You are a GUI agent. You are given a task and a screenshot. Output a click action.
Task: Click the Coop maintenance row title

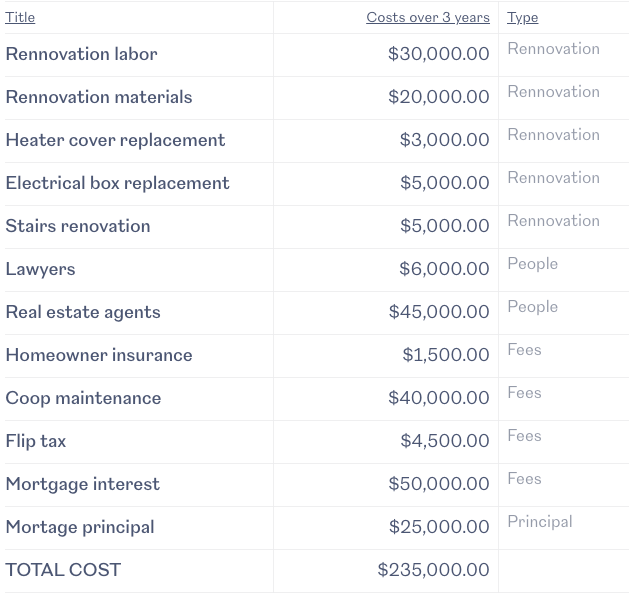click(x=83, y=398)
